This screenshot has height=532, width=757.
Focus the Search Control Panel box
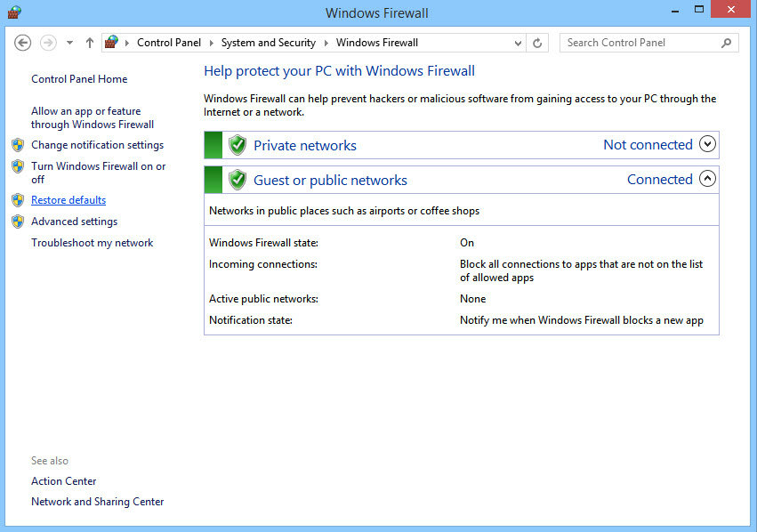tap(648, 43)
